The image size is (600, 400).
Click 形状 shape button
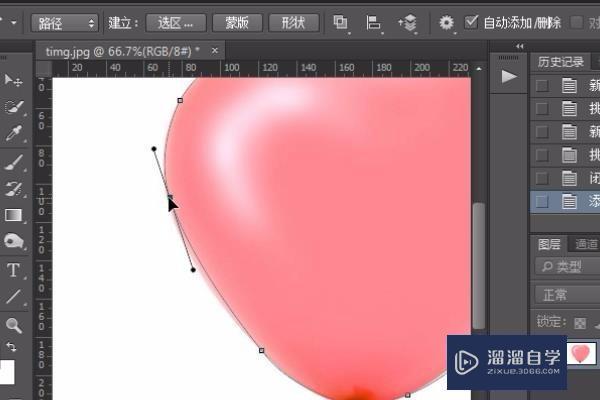pos(293,23)
